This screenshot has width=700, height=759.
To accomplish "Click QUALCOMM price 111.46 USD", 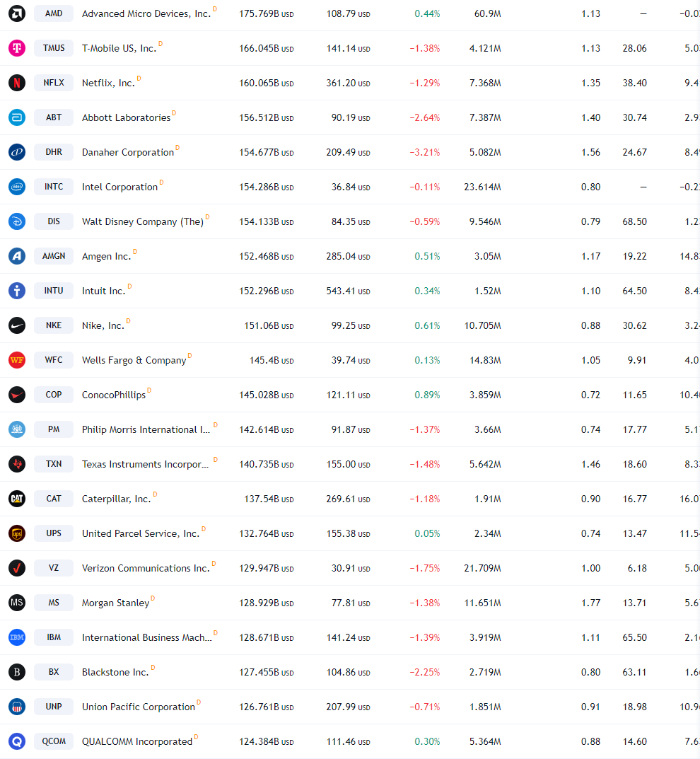I will coord(349,741).
